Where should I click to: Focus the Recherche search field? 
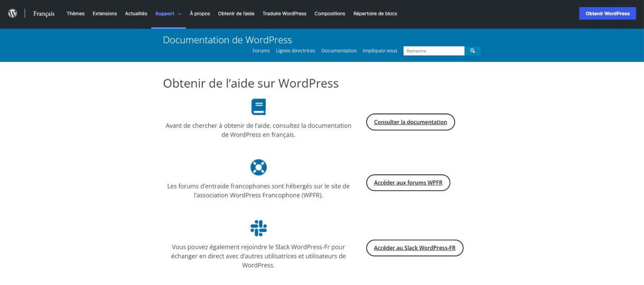point(434,51)
